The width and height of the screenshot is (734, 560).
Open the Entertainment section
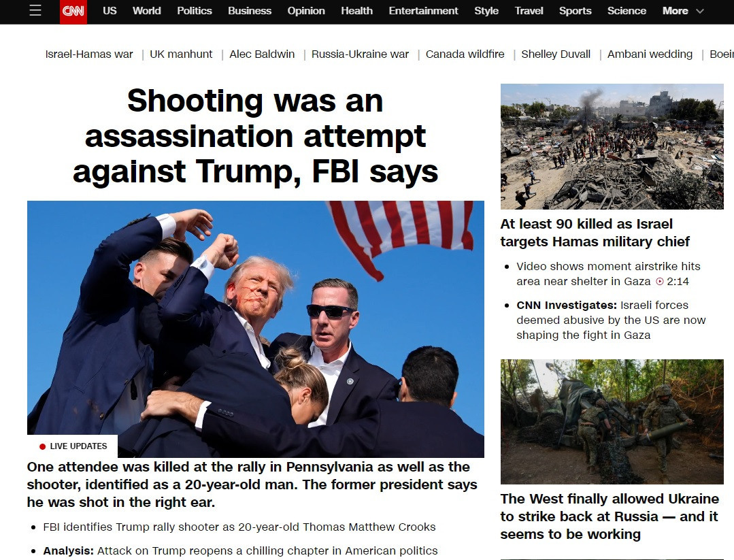tap(423, 11)
